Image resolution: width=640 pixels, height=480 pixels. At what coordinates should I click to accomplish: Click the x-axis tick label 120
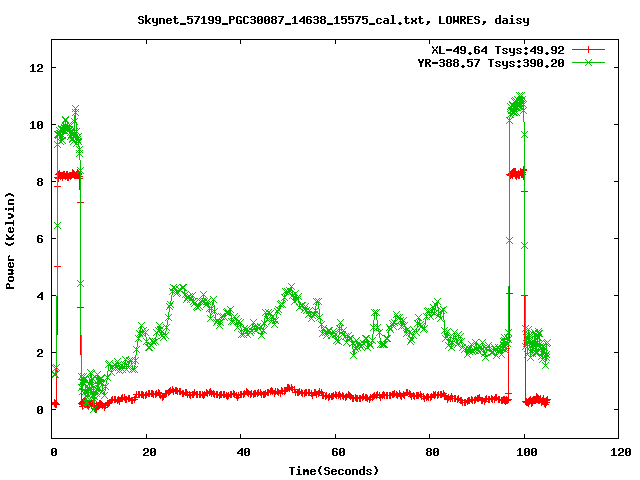[621, 452]
